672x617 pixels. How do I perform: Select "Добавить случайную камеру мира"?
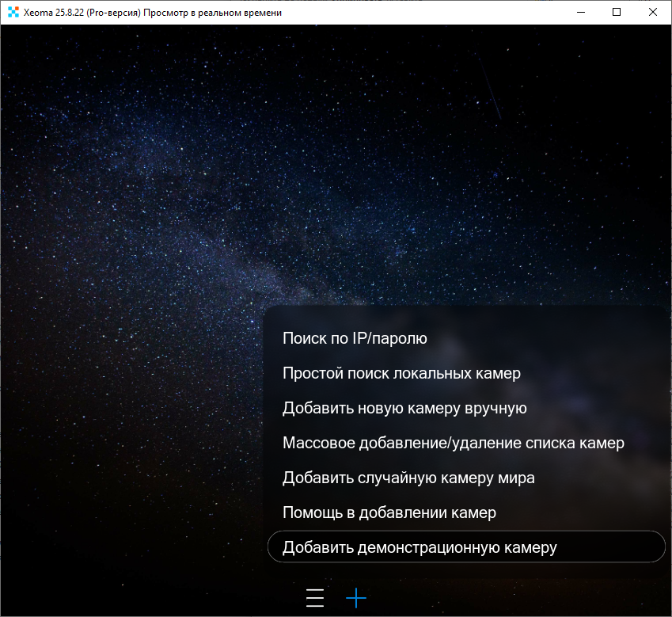(x=408, y=478)
